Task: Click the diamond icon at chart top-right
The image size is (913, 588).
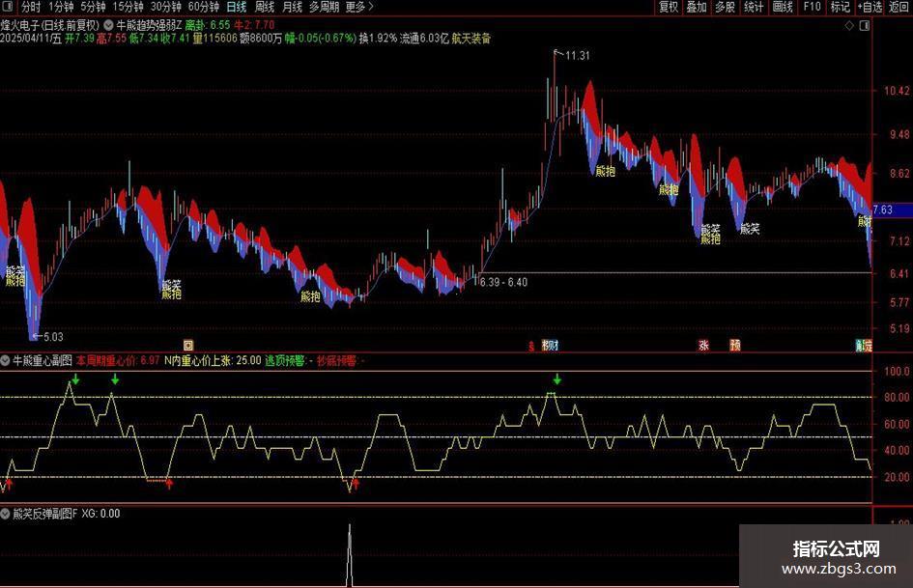Action: tap(849, 26)
